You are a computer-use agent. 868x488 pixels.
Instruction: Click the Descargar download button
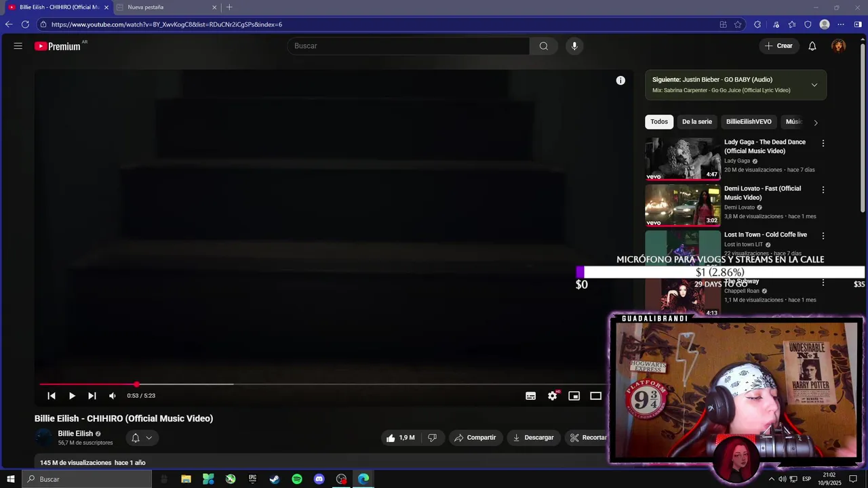533,438
